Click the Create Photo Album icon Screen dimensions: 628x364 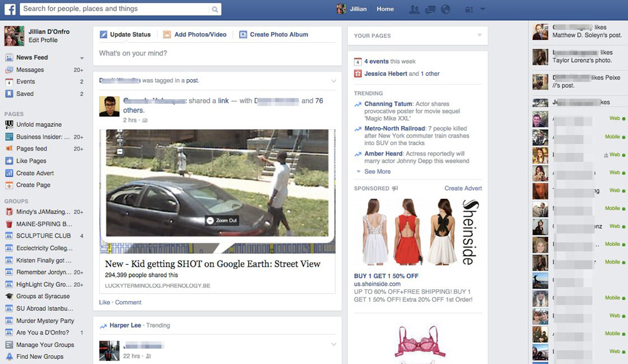[x=243, y=35]
